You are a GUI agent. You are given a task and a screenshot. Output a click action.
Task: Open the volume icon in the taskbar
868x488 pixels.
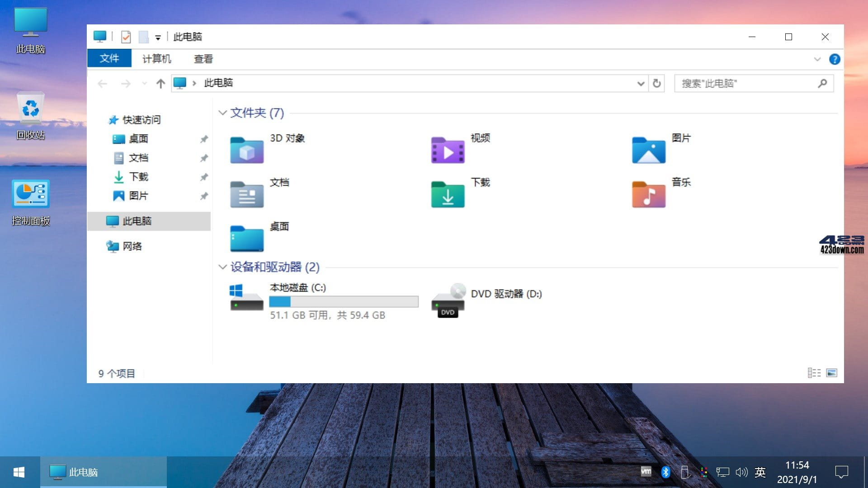(741, 472)
